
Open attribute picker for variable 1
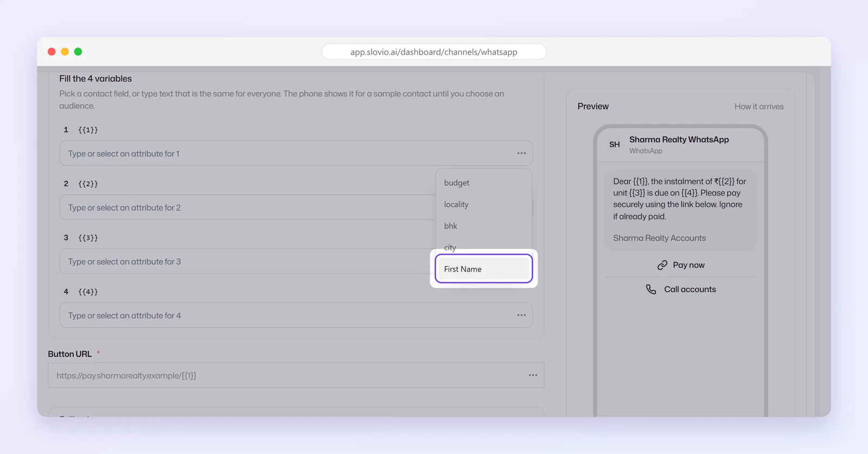(521, 153)
